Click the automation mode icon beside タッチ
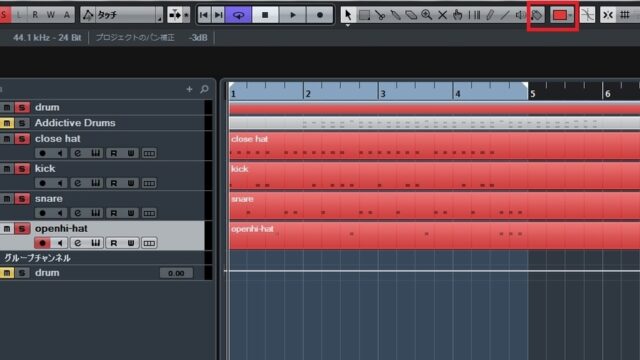Screen dimensions: 640x360 pos(88,15)
